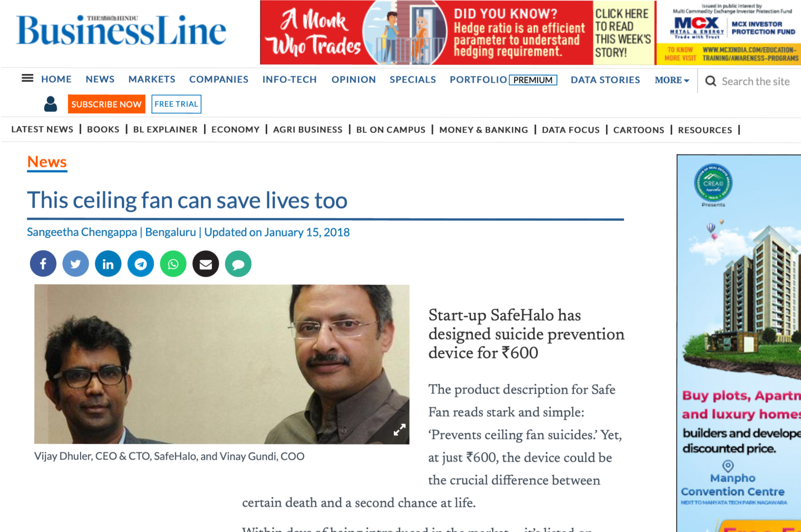
Task: Focus the Search the site field
Action: pyautogui.click(x=755, y=81)
